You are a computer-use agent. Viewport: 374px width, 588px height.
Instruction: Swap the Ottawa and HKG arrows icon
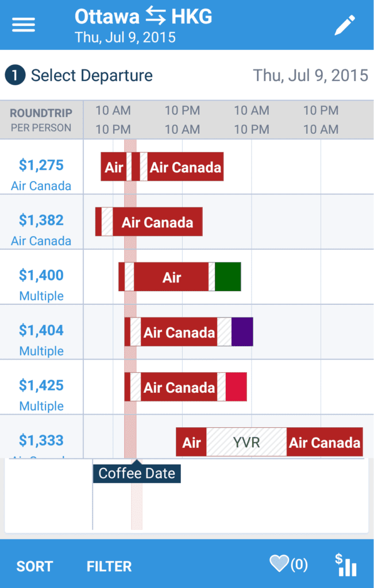pyautogui.click(x=155, y=17)
